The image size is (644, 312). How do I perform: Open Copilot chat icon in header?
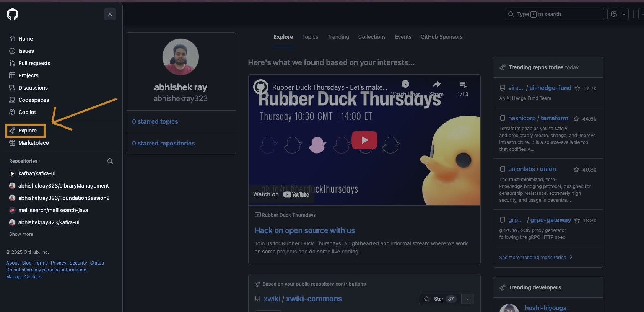[614, 14]
